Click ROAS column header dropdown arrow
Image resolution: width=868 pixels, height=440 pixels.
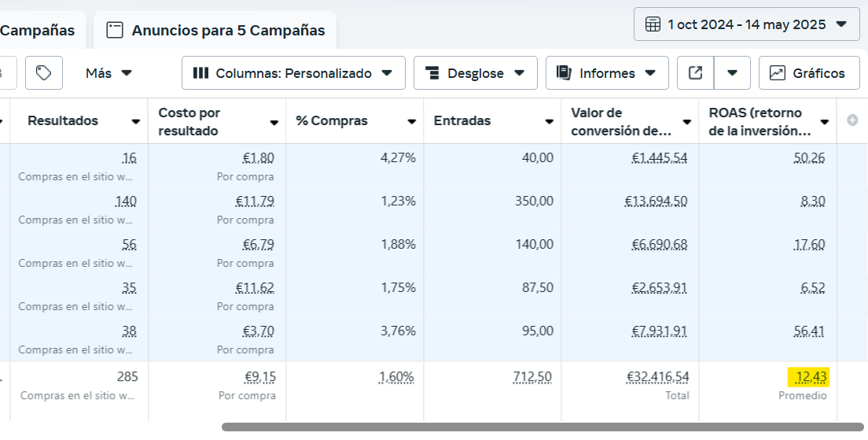[x=825, y=122]
